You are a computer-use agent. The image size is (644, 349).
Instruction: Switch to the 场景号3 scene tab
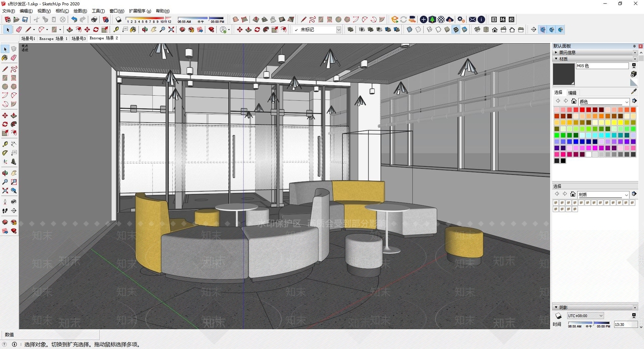click(x=78, y=38)
